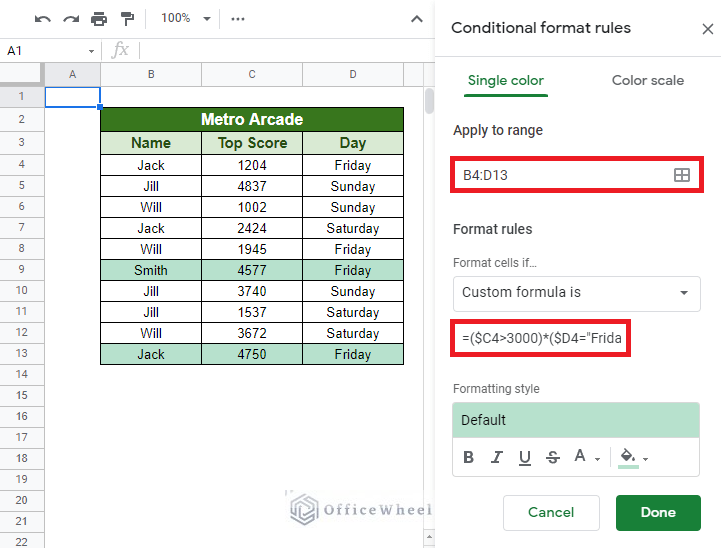
Task: Select the cell with score 4750
Action: coord(252,354)
